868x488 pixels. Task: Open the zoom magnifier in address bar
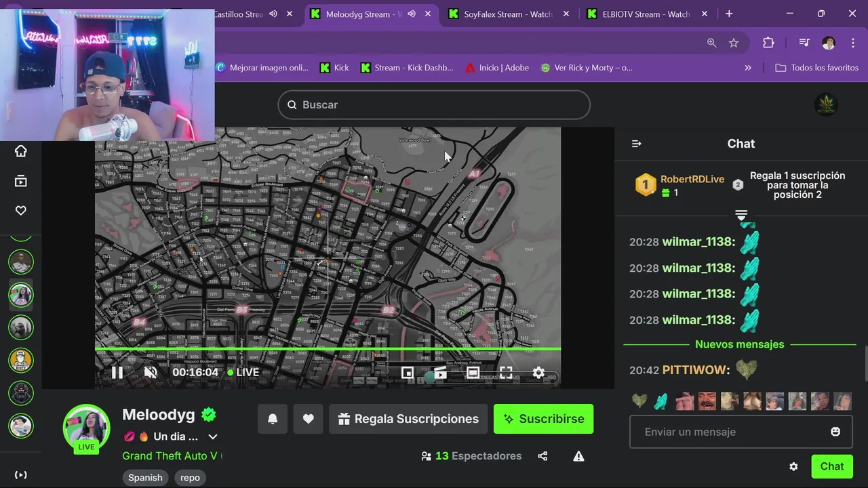[711, 43]
